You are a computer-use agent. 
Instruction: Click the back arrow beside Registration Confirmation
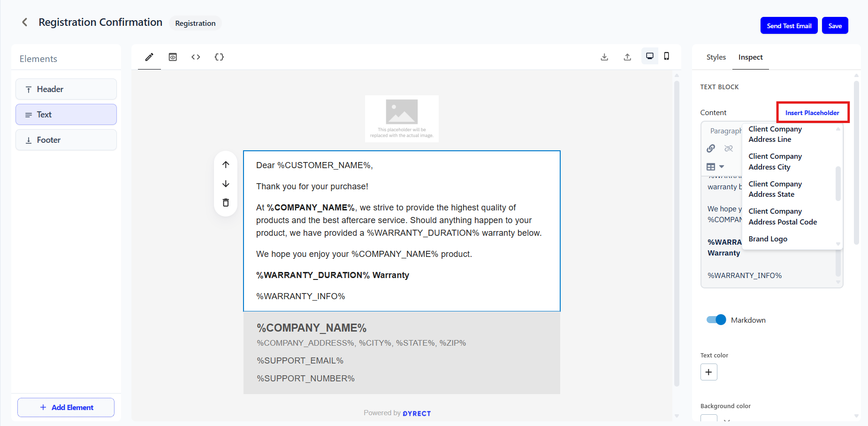click(x=25, y=23)
